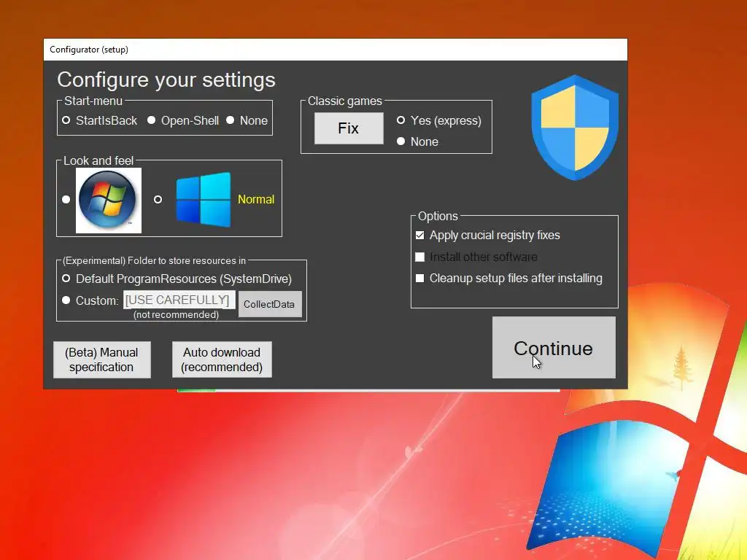Screen dimensions: 747x560
Task: Select the Windows 7 look radio button
Action: coord(66,200)
